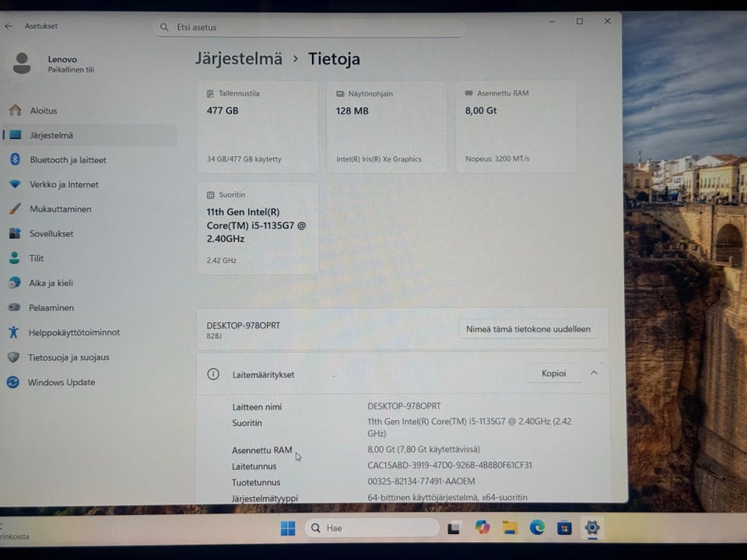Click Järjestelmä in the breadcrumb
747x560 pixels.
(239, 59)
